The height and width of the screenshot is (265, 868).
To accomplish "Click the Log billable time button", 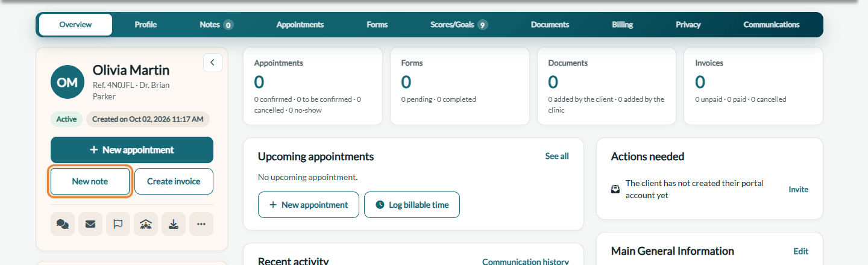I will coord(412,205).
